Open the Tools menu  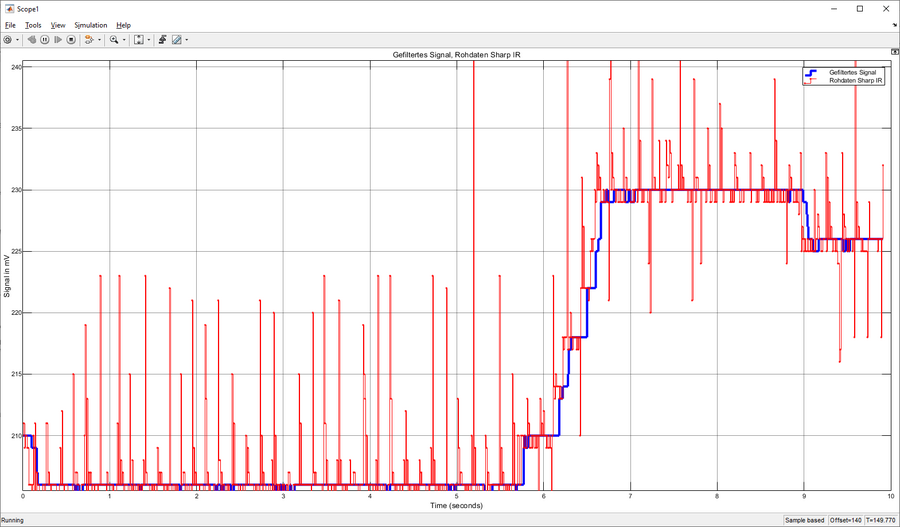pos(33,25)
